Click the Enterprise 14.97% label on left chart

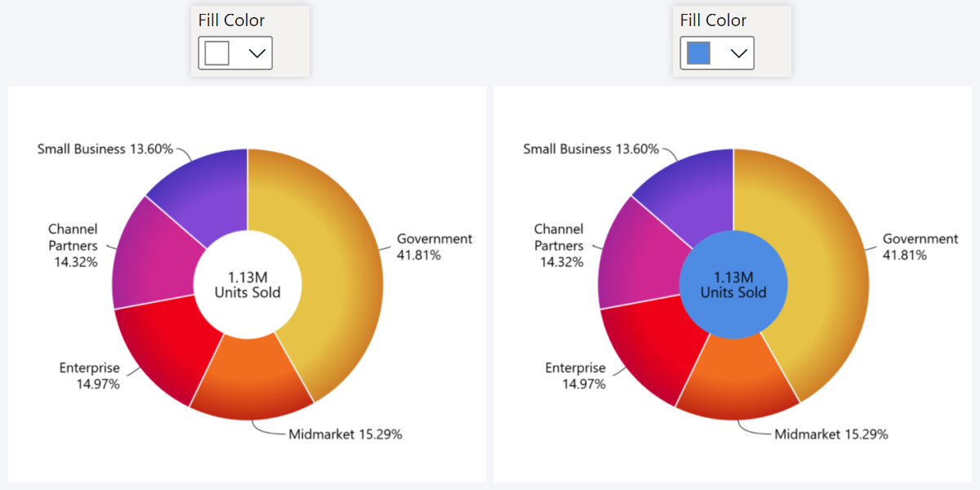pyautogui.click(x=88, y=374)
